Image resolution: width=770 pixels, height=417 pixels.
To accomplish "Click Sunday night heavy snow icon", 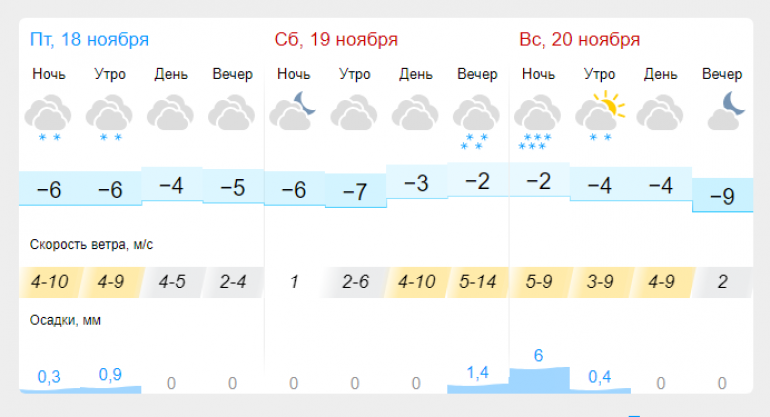I will coord(537,122).
